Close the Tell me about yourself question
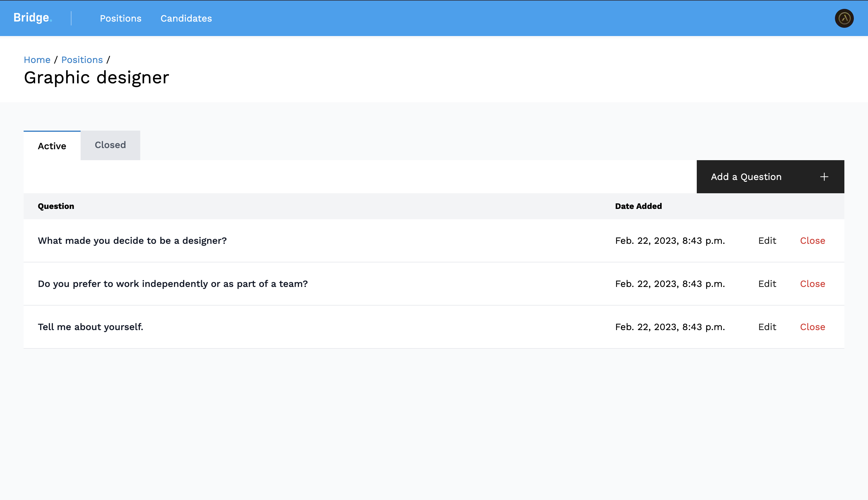 [812, 327]
